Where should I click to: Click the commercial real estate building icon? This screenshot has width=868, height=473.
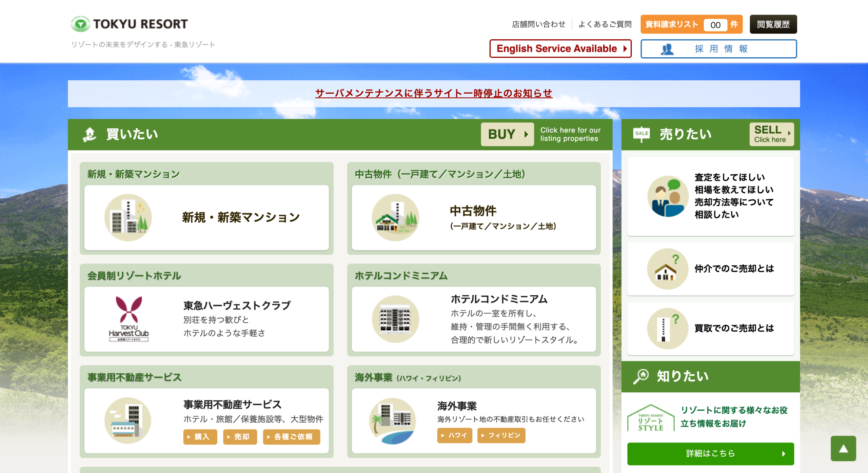pyautogui.click(x=128, y=420)
